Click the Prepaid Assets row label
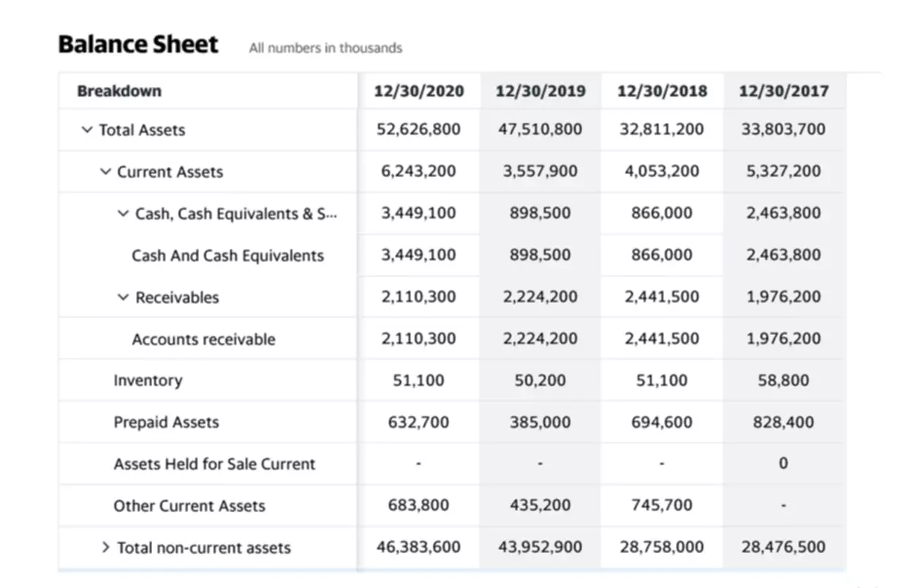 click(x=166, y=422)
